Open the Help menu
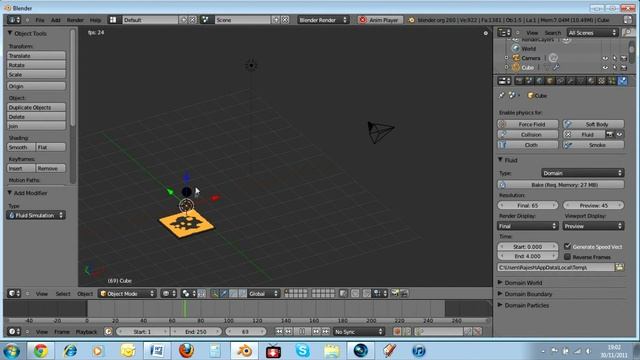This screenshot has height=360, width=640. 95,20
